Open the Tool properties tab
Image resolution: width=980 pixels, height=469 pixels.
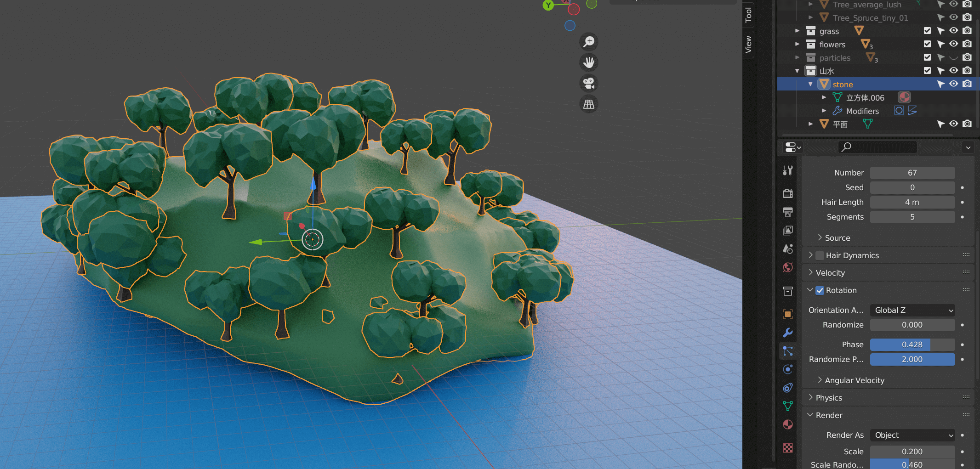788,171
